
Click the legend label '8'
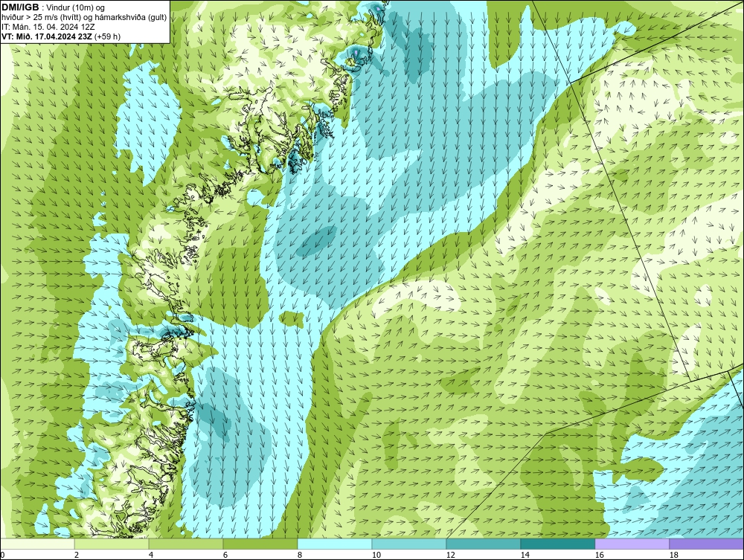300,555
